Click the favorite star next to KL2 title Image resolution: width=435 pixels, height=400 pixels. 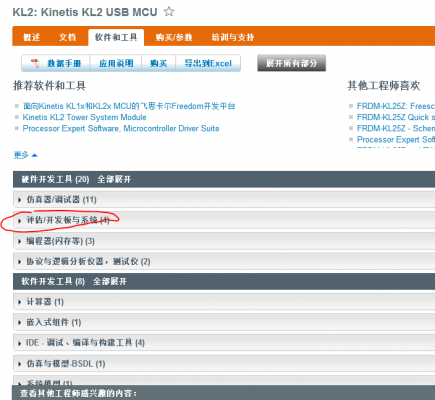click(169, 12)
